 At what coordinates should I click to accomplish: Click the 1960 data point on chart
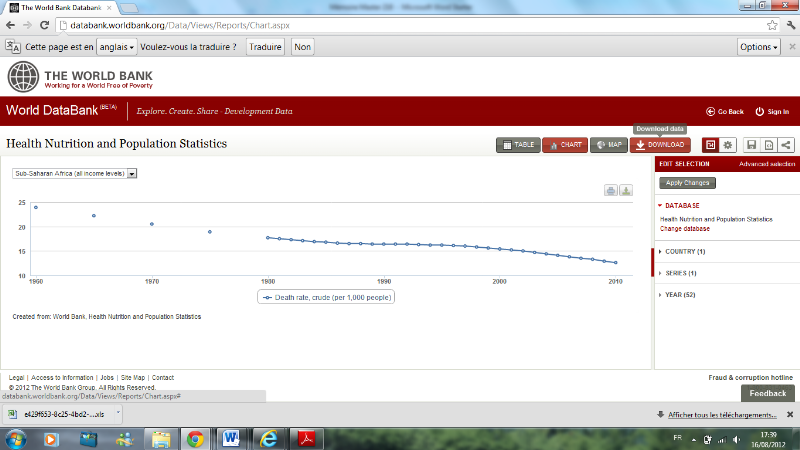36,207
